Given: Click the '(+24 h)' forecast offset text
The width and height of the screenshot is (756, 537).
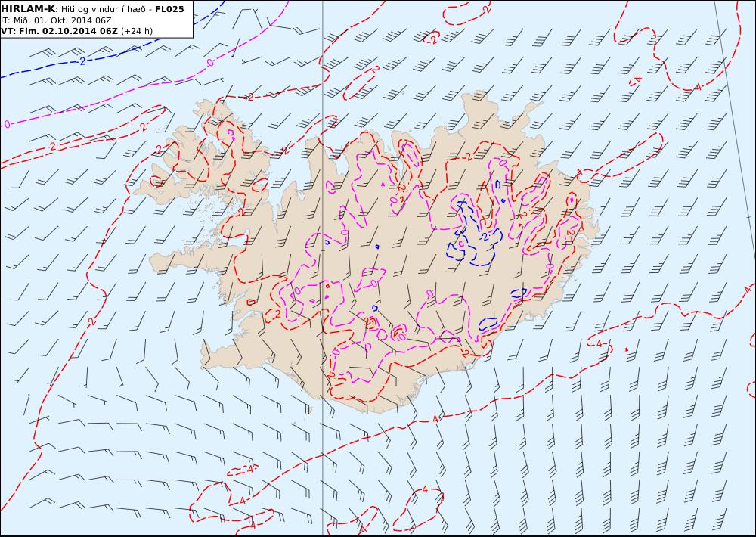Looking at the screenshot, I should [x=136, y=31].
